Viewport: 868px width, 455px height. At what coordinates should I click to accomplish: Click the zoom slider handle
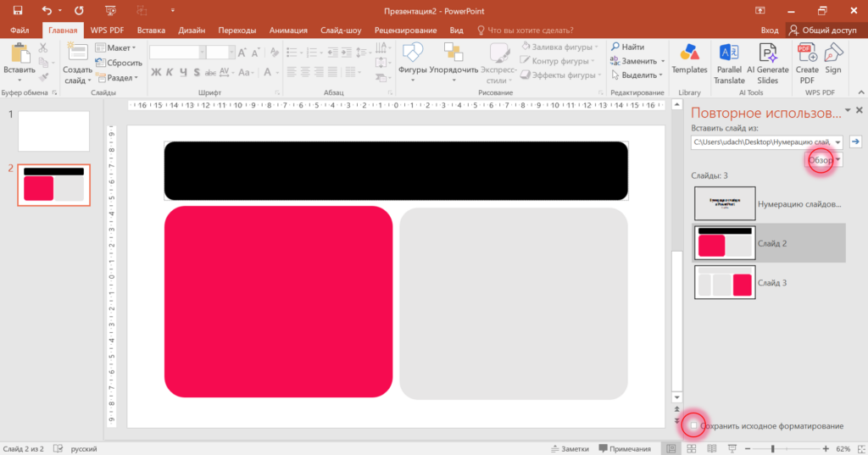773,449
